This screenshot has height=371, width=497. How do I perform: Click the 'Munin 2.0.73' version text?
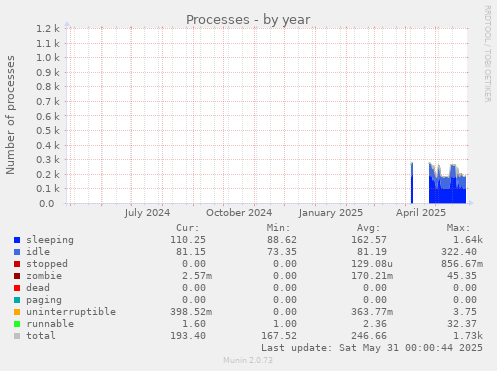248,360
